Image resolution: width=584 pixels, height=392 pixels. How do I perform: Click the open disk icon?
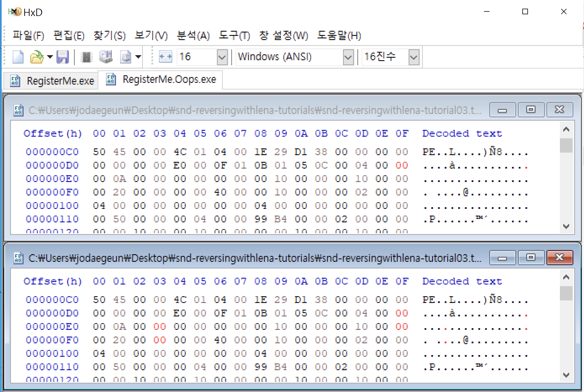106,57
